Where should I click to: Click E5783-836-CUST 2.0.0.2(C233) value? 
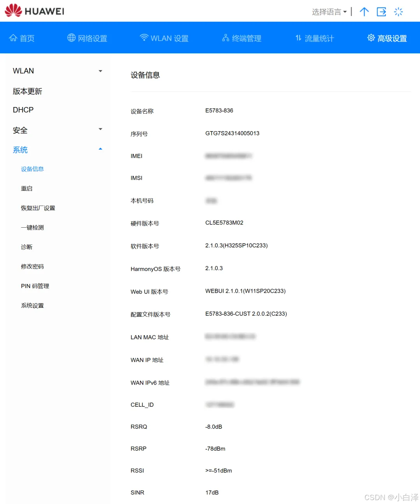tap(246, 314)
